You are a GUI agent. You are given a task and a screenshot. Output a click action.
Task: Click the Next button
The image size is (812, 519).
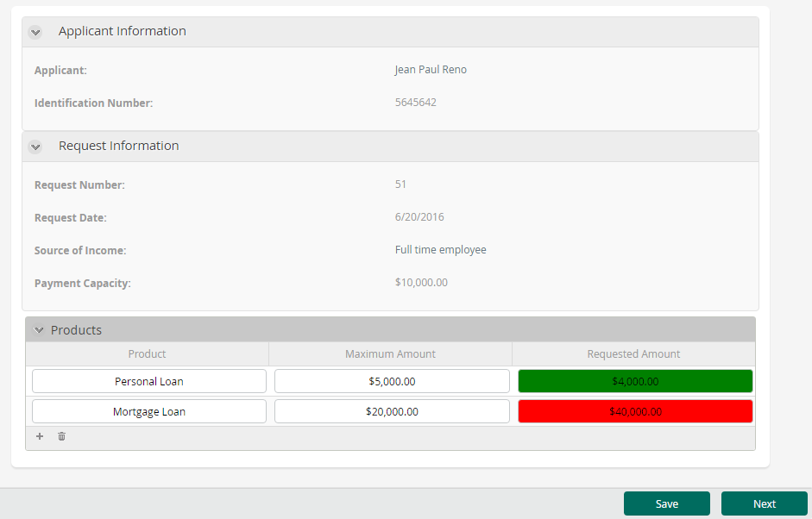point(765,503)
